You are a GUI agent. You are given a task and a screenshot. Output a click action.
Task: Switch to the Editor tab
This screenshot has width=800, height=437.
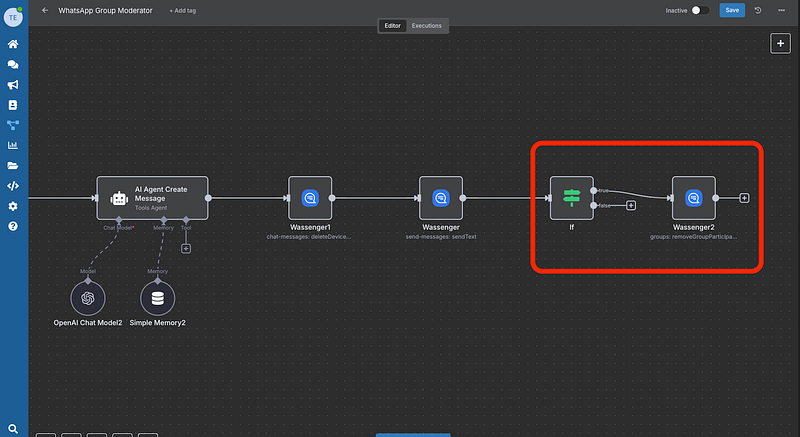pos(393,25)
